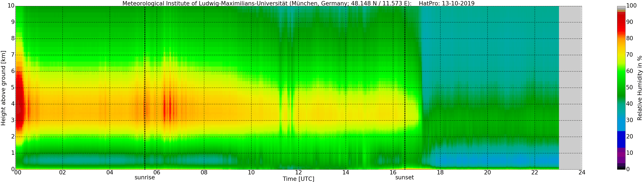Click the chart title naming the Meteorological Institute
Screen dimensions: 644x183
(x=298, y=3)
